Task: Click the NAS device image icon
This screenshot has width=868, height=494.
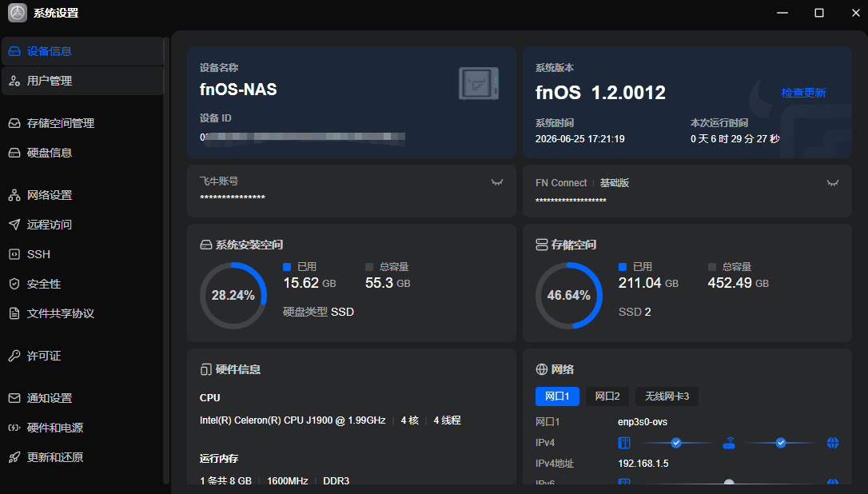Action: 479,84
